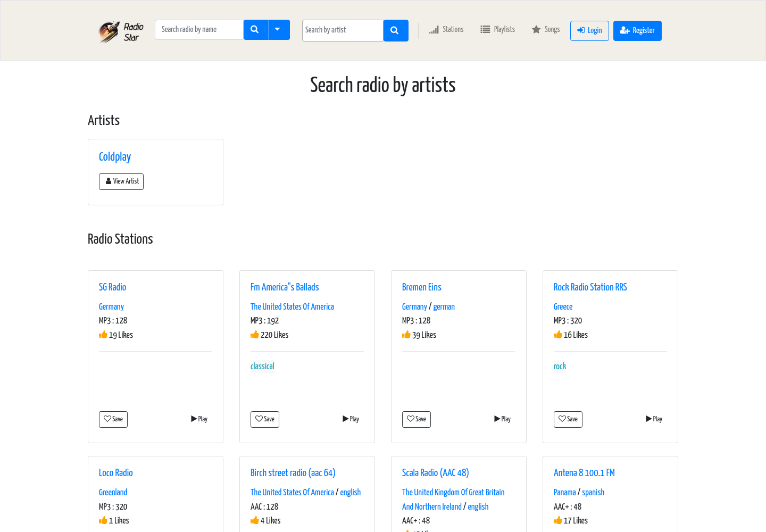Select United Kingdom link under Scala Radio
This screenshot has height=532, width=766.
coord(453,500)
